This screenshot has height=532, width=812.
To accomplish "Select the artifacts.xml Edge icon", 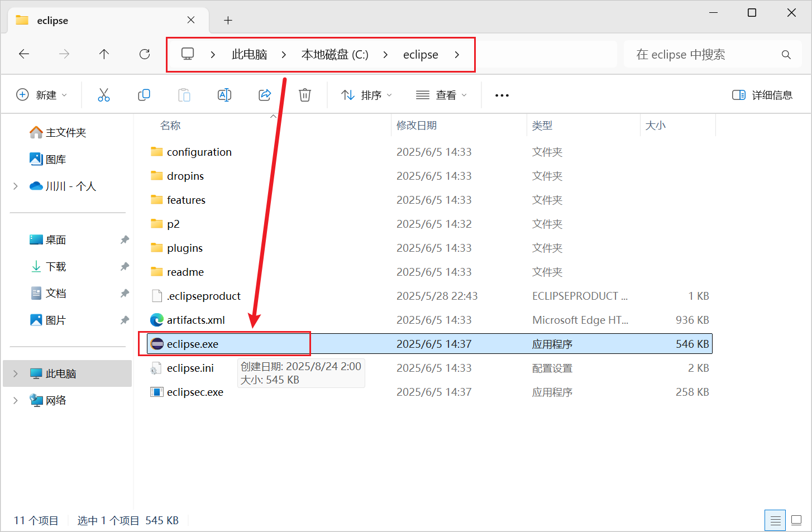I will click(157, 320).
